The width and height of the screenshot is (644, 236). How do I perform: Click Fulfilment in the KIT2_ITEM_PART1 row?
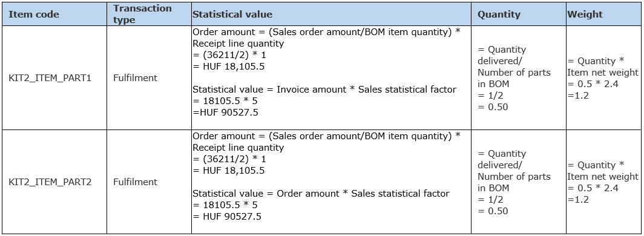135,78
